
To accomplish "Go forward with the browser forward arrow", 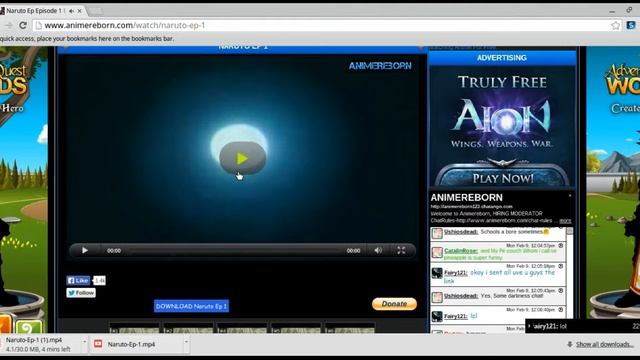I will (9, 25).
